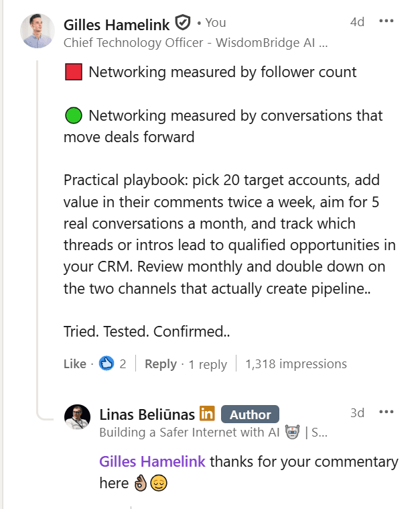Open Gilles Hamelink's profile photo
The width and height of the screenshot is (420, 509).
38,31
